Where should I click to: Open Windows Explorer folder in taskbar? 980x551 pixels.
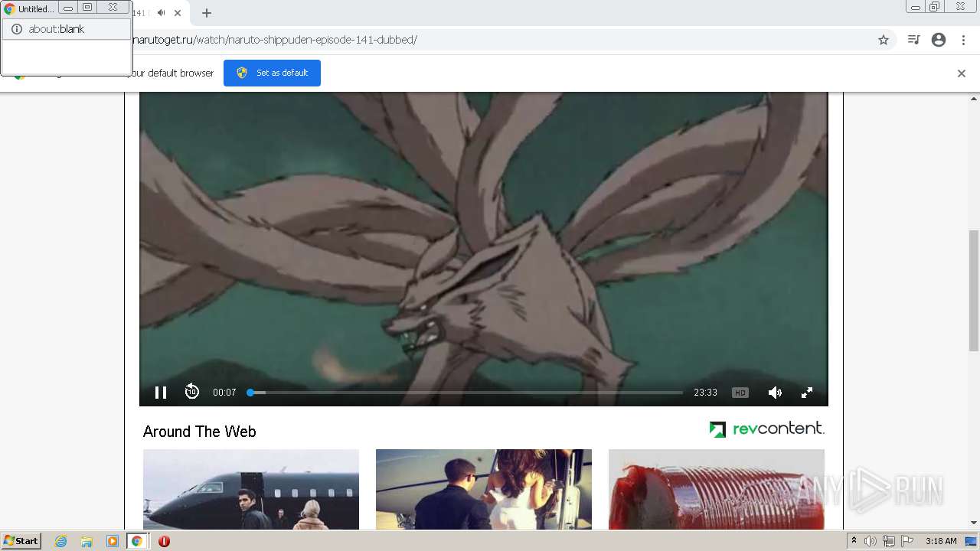pos(87,541)
